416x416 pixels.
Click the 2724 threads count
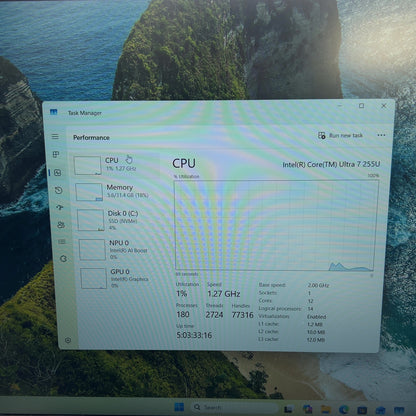(214, 315)
